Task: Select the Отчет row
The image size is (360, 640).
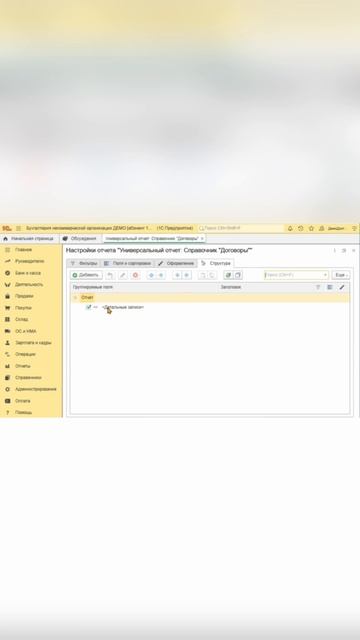Action: [x=210, y=298]
